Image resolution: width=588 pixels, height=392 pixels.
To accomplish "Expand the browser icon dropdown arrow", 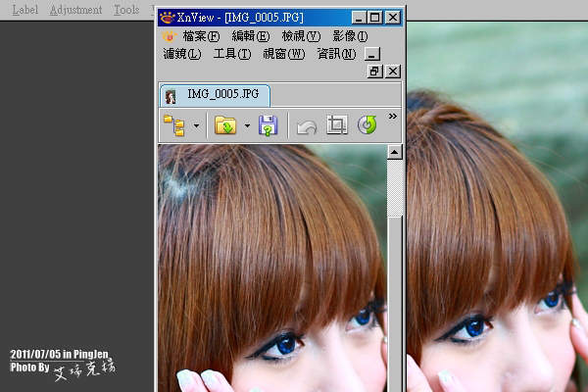I will click(x=197, y=125).
